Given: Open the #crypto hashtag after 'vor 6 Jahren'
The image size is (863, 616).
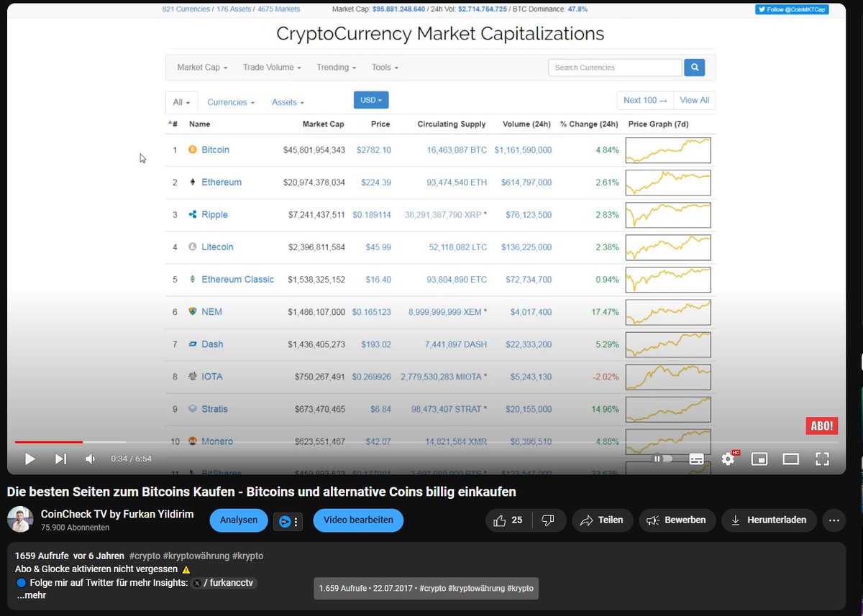Looking at the screenshot, I should [145, 556].
